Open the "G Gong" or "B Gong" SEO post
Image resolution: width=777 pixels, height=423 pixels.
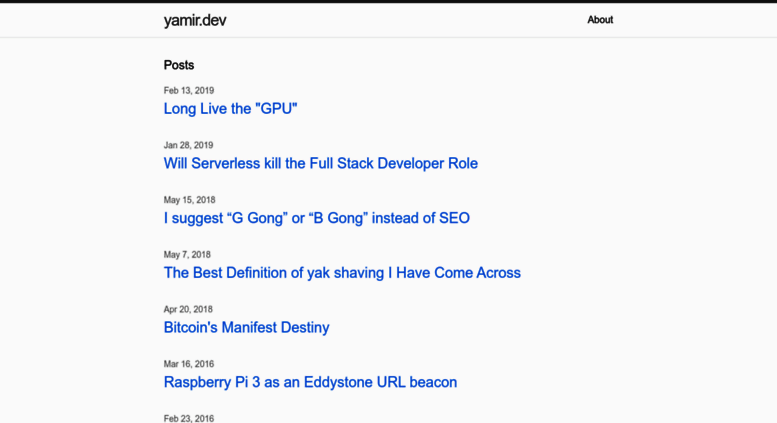click(317, 218)
